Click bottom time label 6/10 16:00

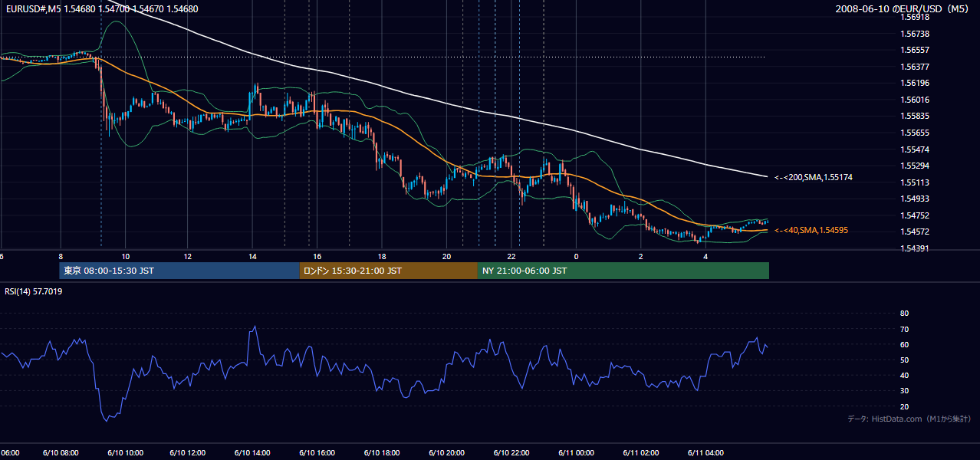317,452
